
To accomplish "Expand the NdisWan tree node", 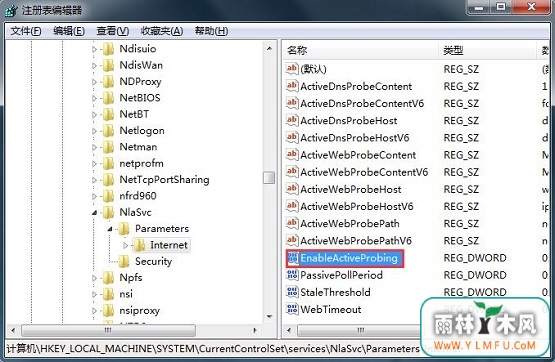I will click(94, 65).
